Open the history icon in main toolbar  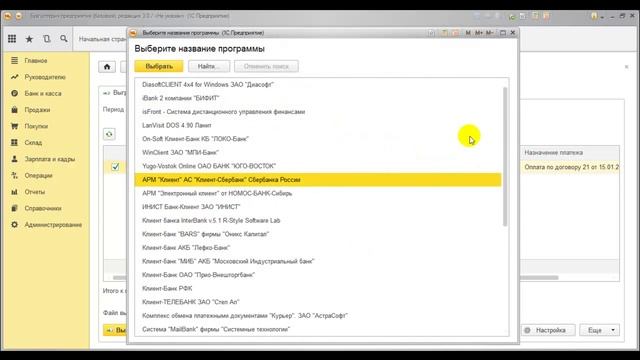[x=47, y=39]
